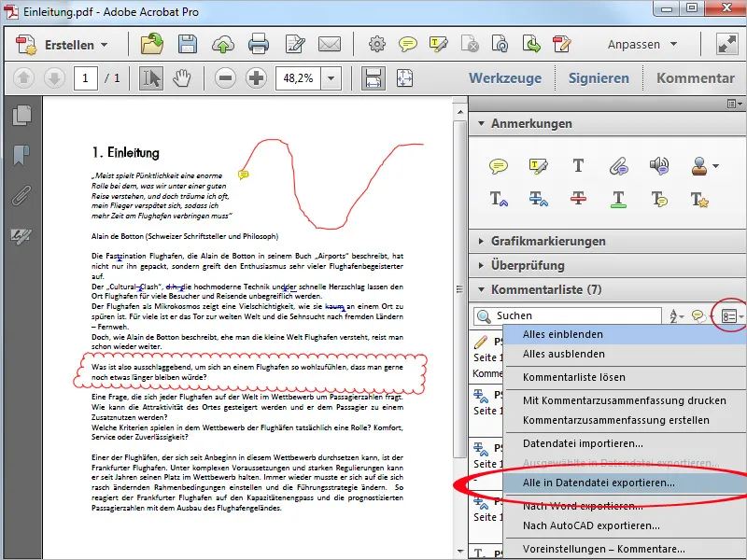
Task: Open the stamp tool dropdown
Action: [x=716, y=166]
